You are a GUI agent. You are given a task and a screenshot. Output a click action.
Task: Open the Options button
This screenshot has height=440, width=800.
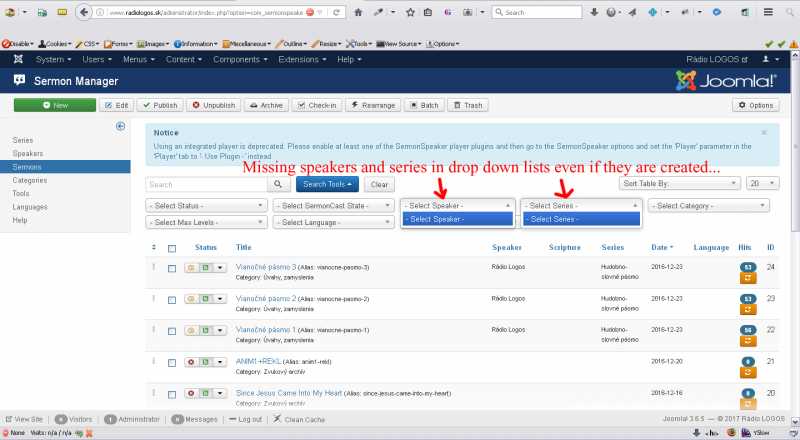click(756, 105)
